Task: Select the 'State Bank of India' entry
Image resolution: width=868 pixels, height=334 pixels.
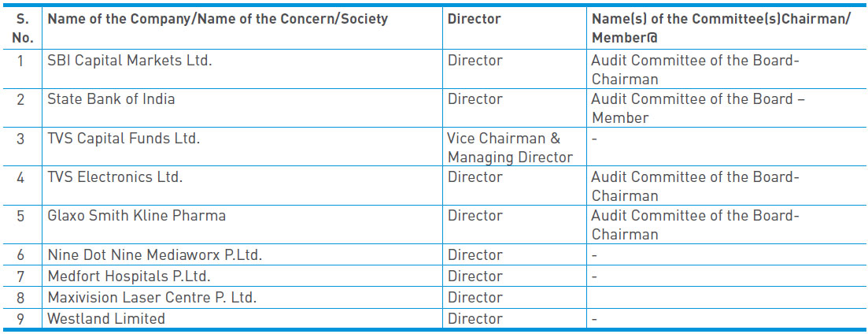Action: click(x=111, y=99)
